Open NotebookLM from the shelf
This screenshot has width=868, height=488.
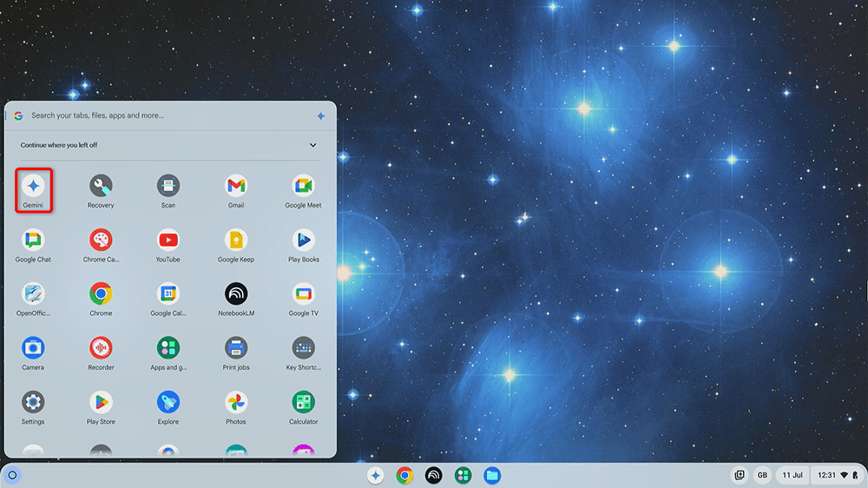pyautogui.click(x=433, y=475)
